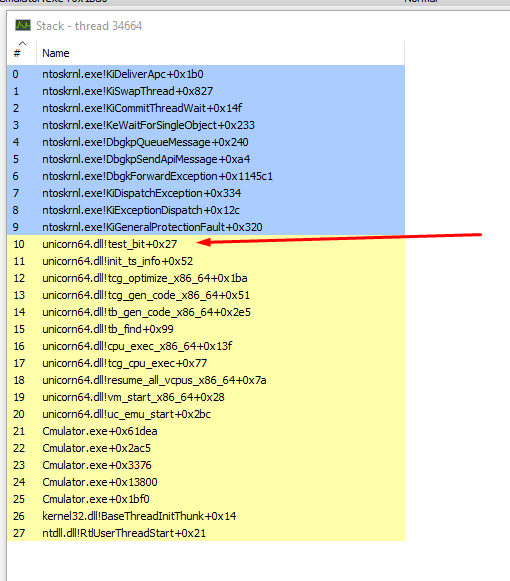Sort by the # column header

21,53
